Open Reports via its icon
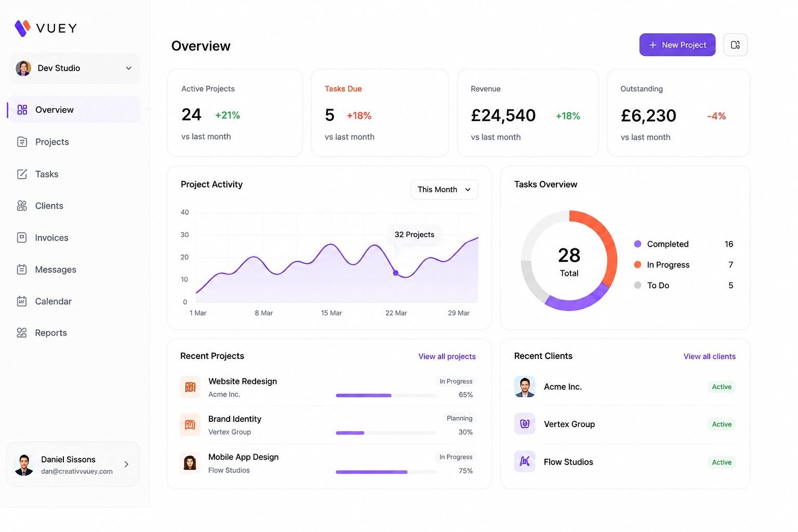798x532 pixels. [22, 332]
